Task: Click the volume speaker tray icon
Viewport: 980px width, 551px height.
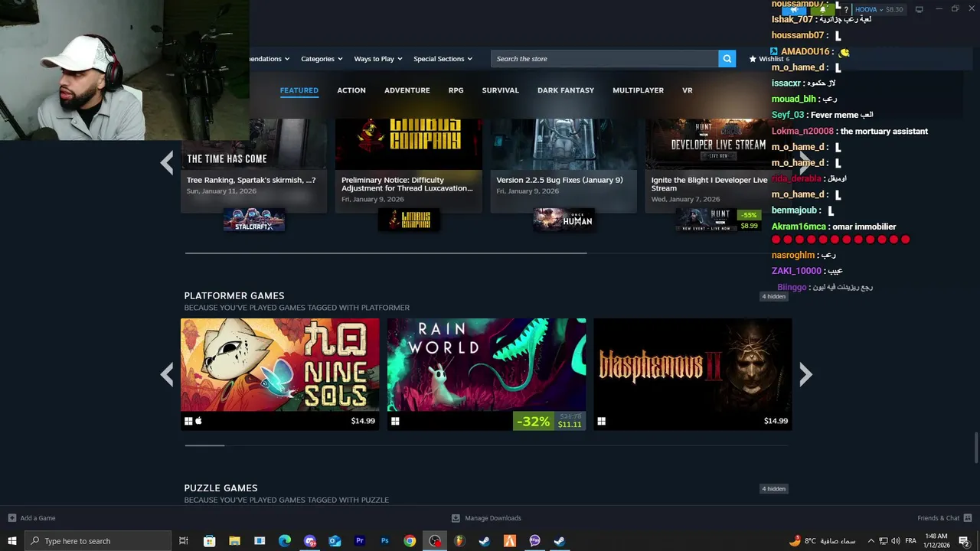Action: coord(896,541)
